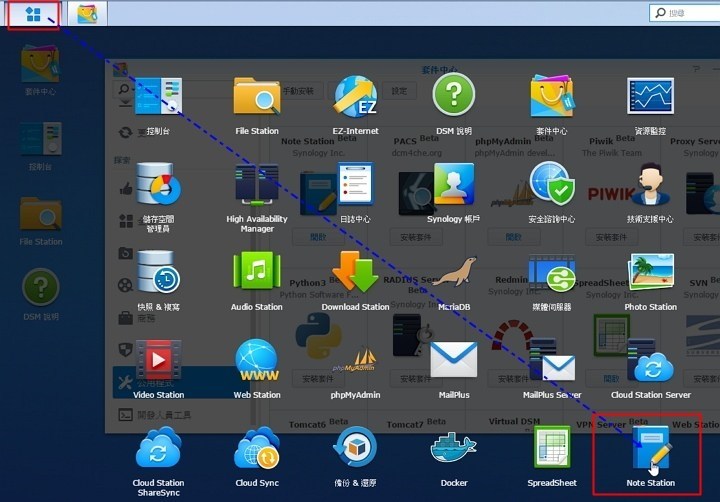Open phpMyAdmin app
Image resolution: width=720 pixels, height=502 pixels.
click(355, 362)
